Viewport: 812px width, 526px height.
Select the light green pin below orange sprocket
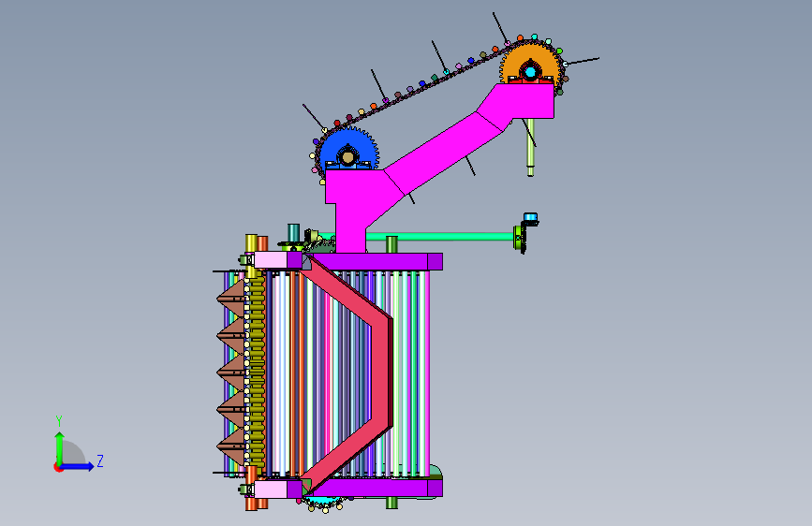point(530,148)
